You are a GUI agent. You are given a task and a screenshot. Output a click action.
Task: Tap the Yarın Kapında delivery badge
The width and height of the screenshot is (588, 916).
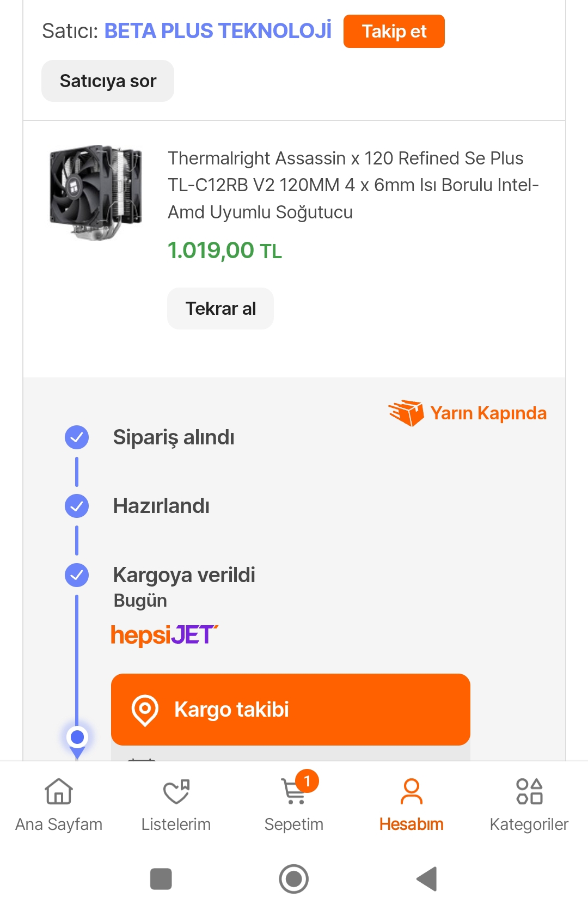coord(468,413)
